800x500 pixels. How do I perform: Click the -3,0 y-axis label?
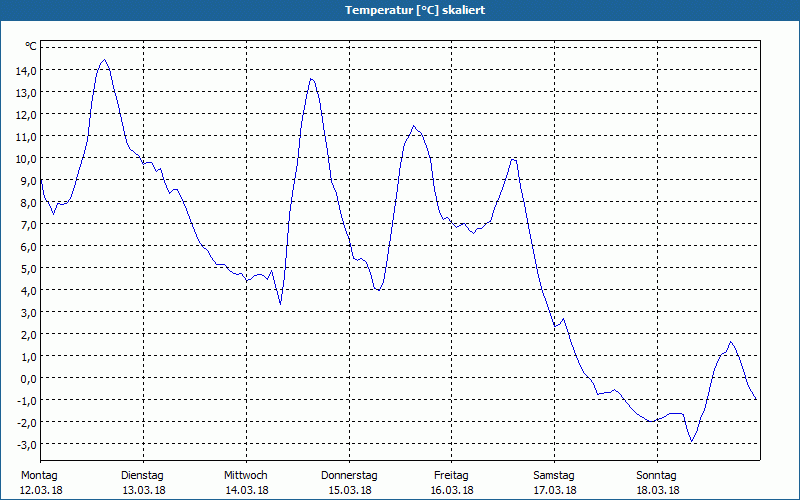[27, 444]
